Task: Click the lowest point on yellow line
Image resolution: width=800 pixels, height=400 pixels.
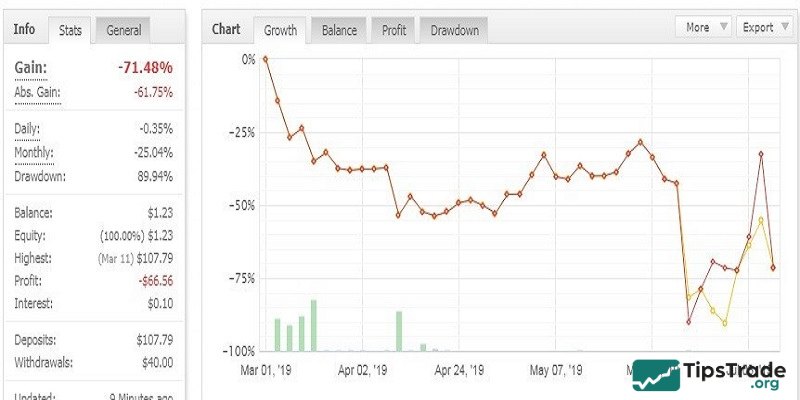Action: (725, 323)
